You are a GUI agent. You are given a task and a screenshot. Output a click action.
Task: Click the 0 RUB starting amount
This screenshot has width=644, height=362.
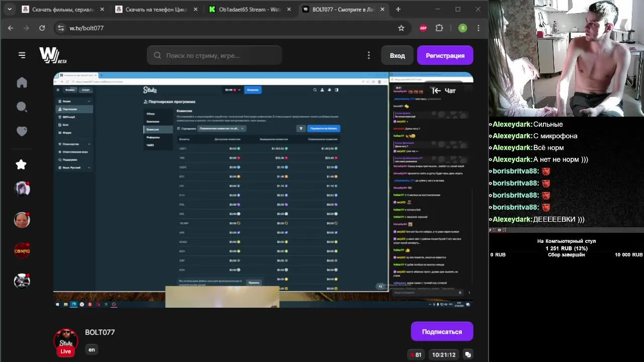tap(498, 255)
